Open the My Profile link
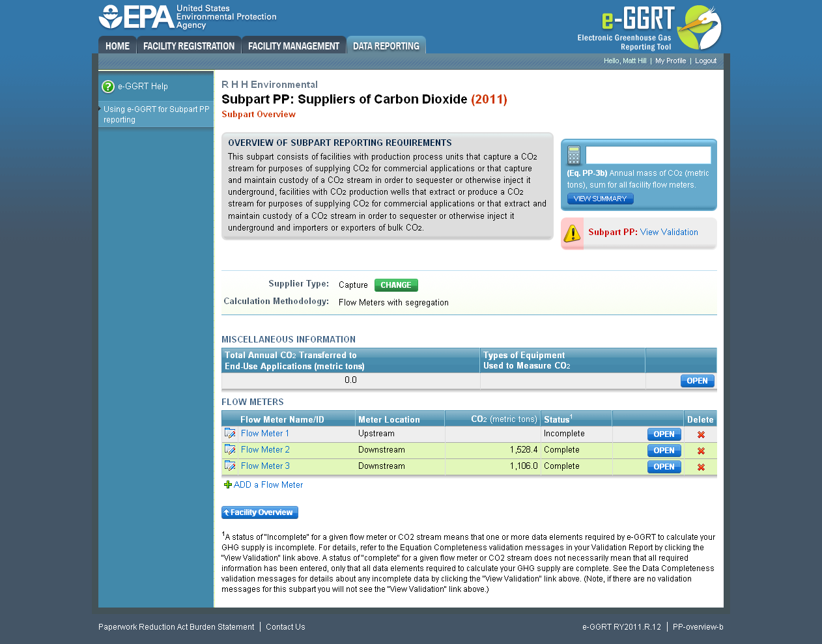Screen dimensions: 822x644 pos(670,61)
